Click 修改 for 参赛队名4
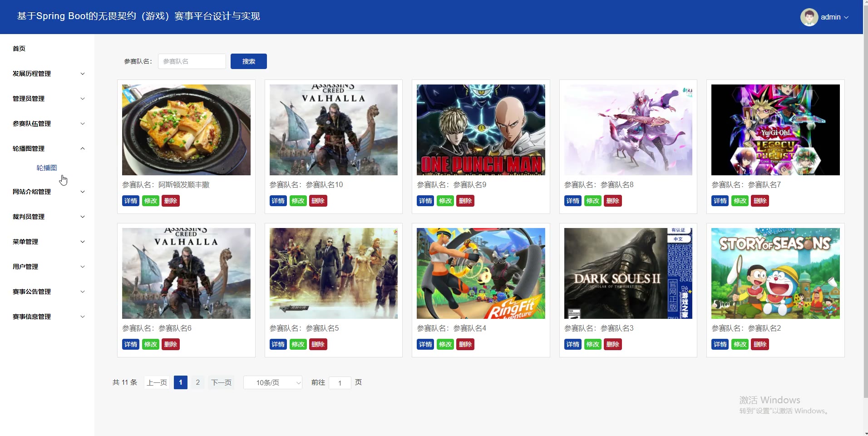This screenshot has width=868, height=436. [445, 344]
